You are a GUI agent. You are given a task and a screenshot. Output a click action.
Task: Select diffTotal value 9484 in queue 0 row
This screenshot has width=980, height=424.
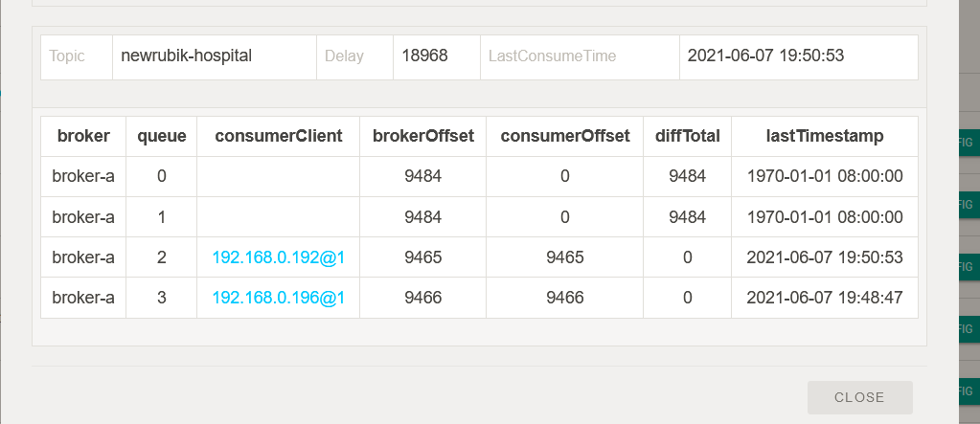coord(687,176)
